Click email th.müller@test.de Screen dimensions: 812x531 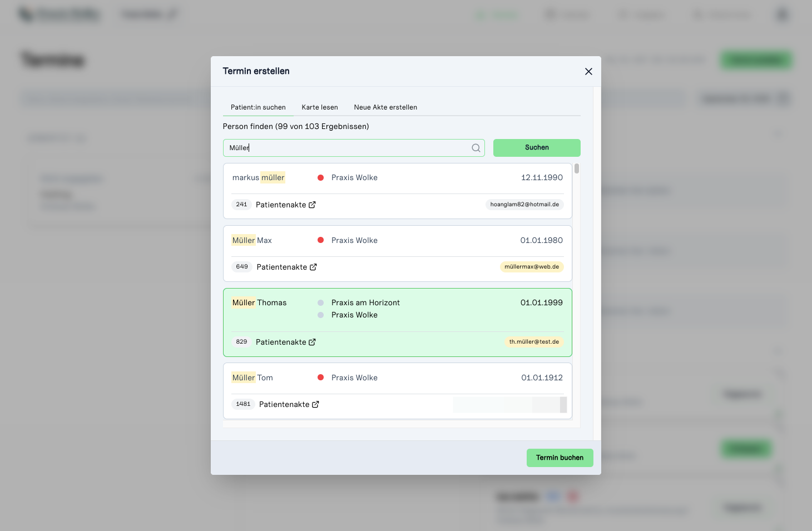point(534,342)
